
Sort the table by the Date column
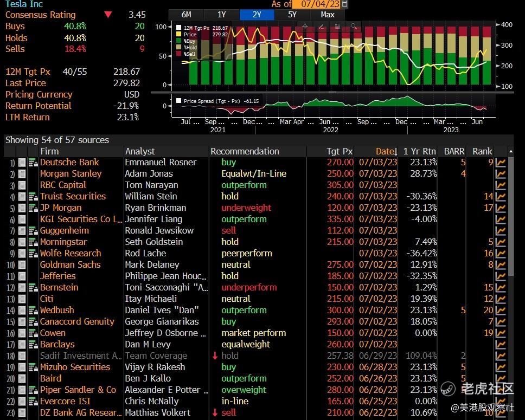pyautogui.click(x=386, y=151)
